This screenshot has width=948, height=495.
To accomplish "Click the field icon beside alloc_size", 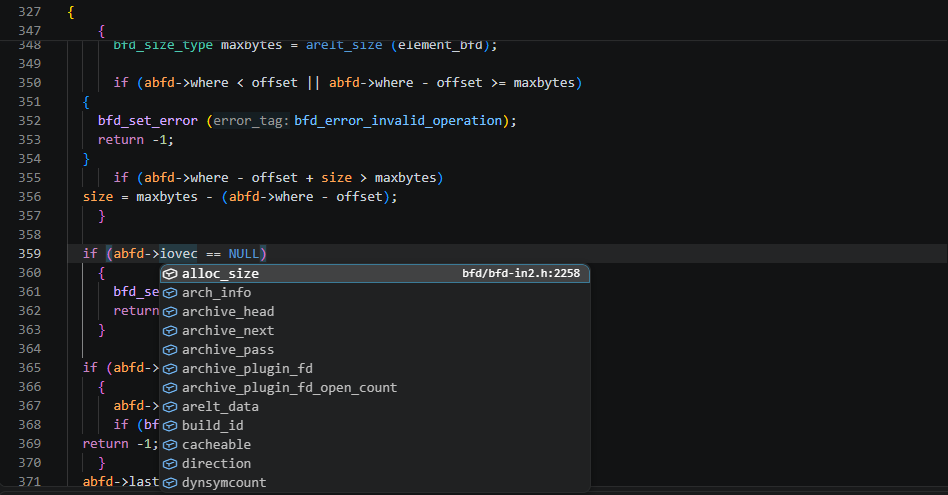I will (170, 274).
